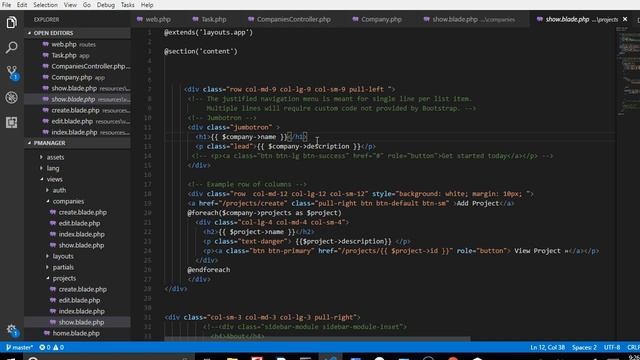Click UTF-8 encoding in status bar
Screen dimensions: 640x360
(612, 347)
